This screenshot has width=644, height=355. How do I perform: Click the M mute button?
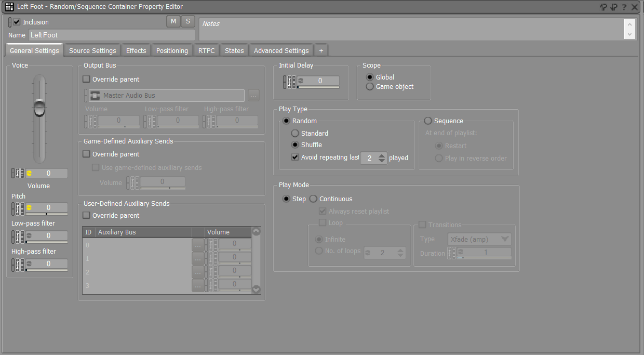(173, 21)
